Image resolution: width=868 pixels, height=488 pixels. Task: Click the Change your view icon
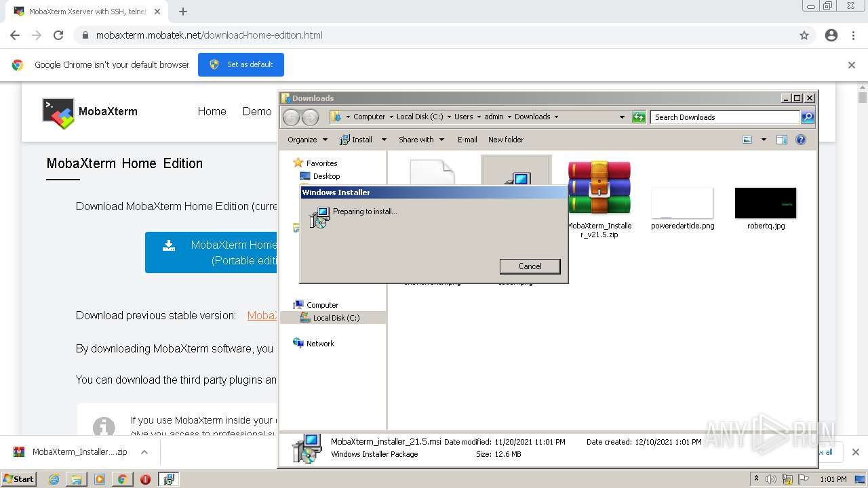point(747,140)
